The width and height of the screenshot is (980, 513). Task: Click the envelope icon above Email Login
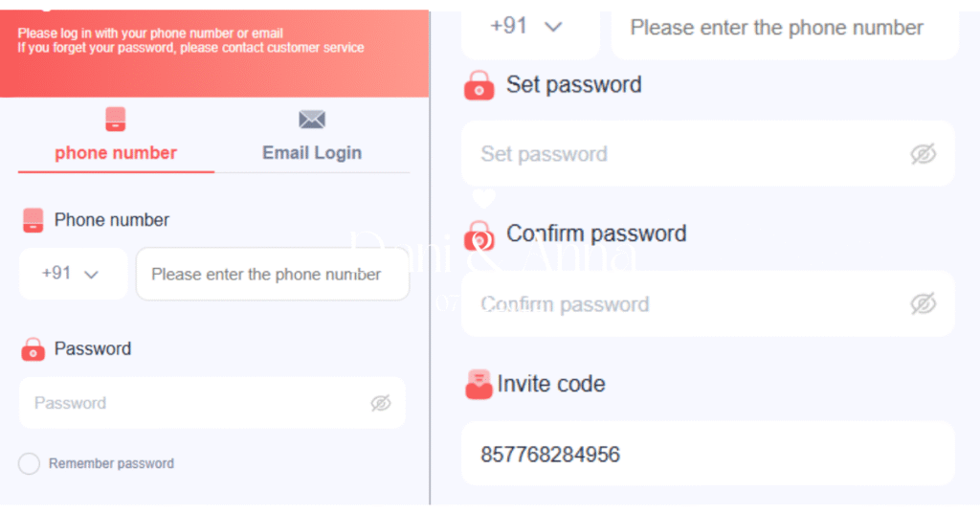(312, 120)
